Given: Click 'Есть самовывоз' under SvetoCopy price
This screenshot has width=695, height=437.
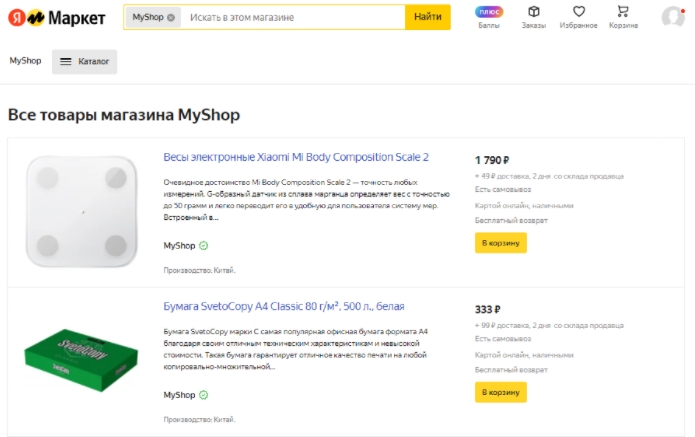Looking at the screenshot, I should point(503,339).
